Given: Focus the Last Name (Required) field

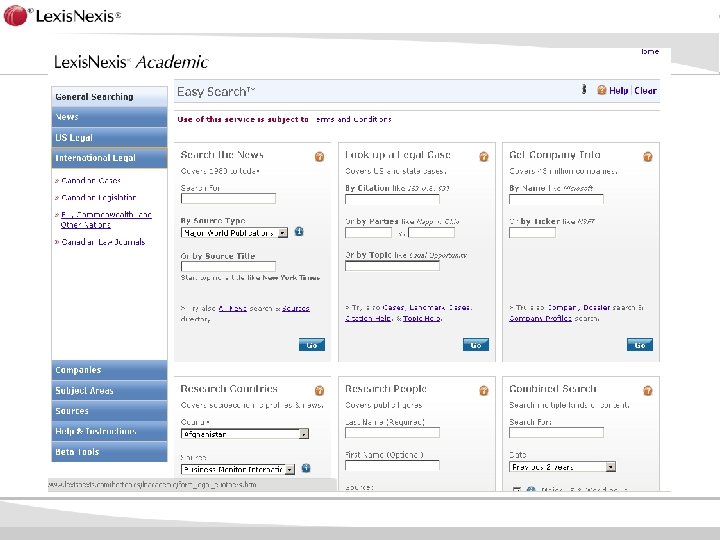Looking at the screenshot, I should (392, 433).
